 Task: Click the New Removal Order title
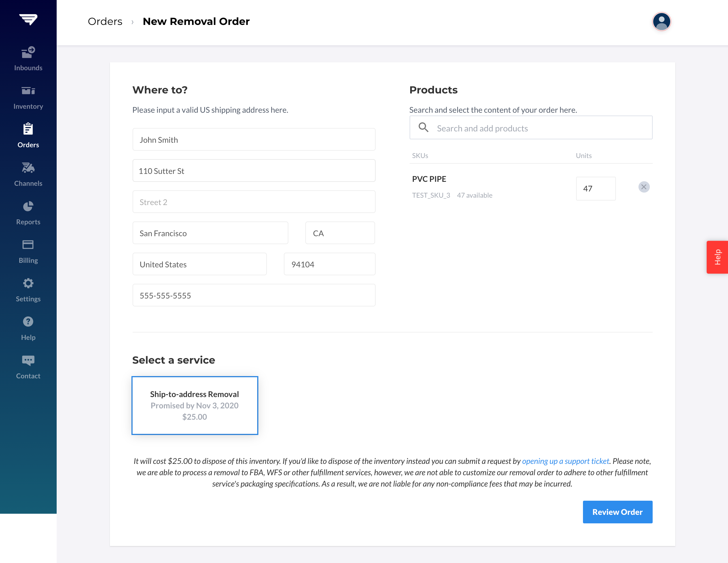(x=196, y=21)
